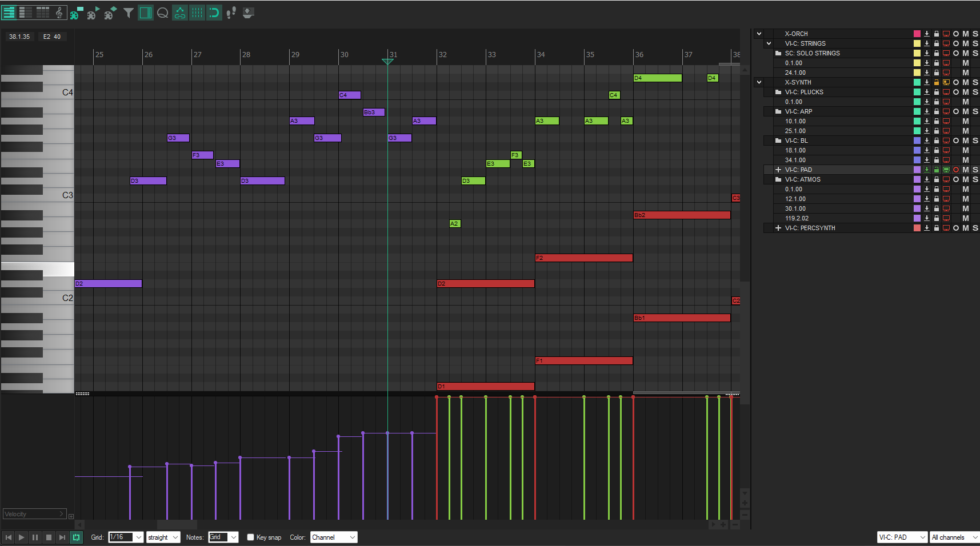This screenshot has height=546, width=980.
Task: Mute the VI-C: PAD track
Action: coord(965,170)
